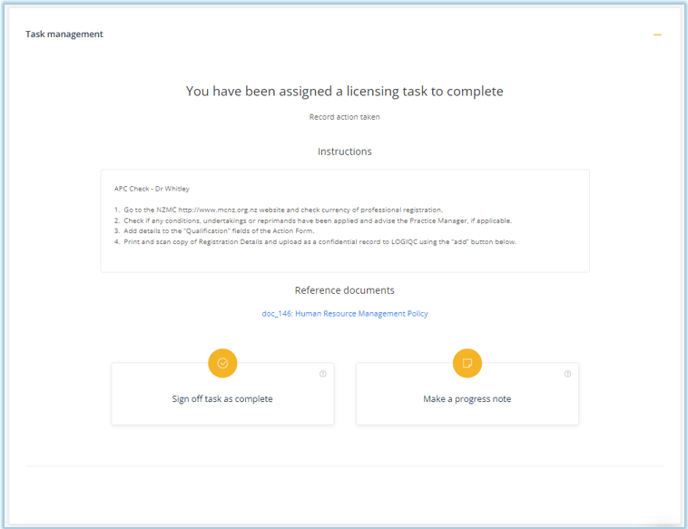
Task: Click instruction step about checking registration currency
Action: [x=279, y=210]
